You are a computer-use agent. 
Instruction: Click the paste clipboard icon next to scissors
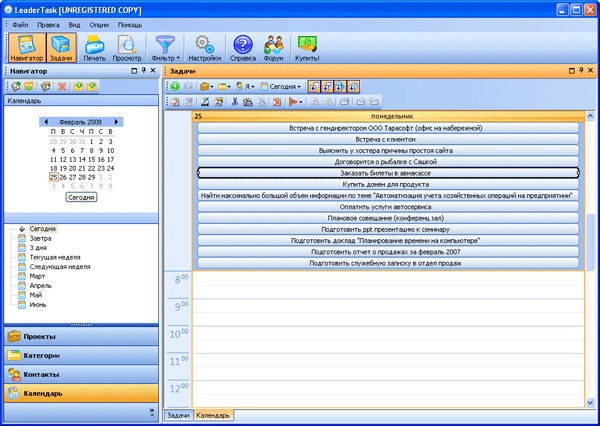[248, 102]
